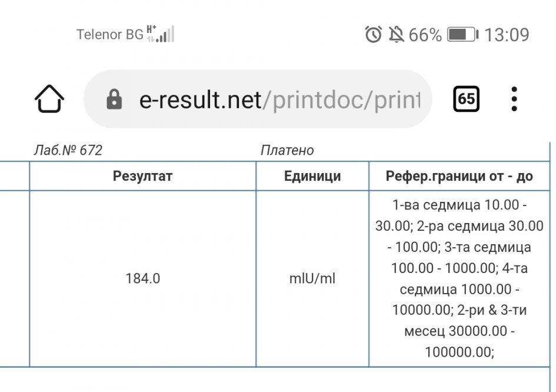
Task: Click the padlock site security icon
Action: 114,99
